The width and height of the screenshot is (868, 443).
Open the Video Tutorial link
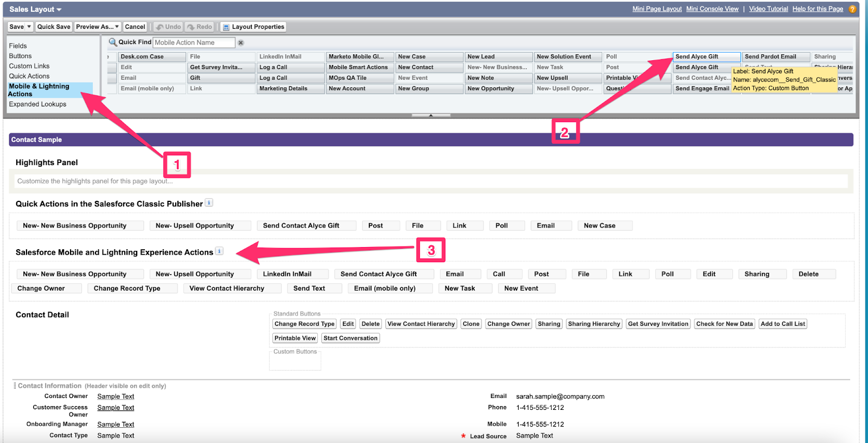pyautogui.click(x=769, y=9)
